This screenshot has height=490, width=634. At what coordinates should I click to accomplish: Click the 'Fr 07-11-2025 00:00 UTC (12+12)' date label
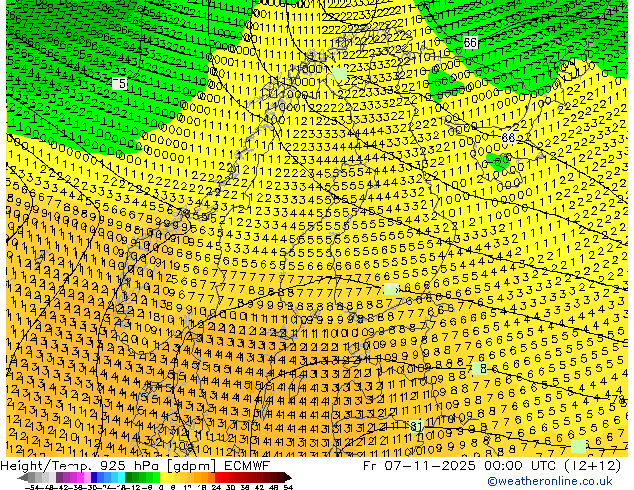(x=492, y=466)
